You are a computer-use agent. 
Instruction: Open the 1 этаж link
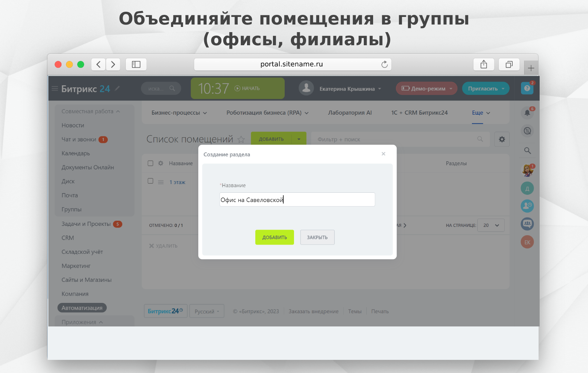(177, 182)
